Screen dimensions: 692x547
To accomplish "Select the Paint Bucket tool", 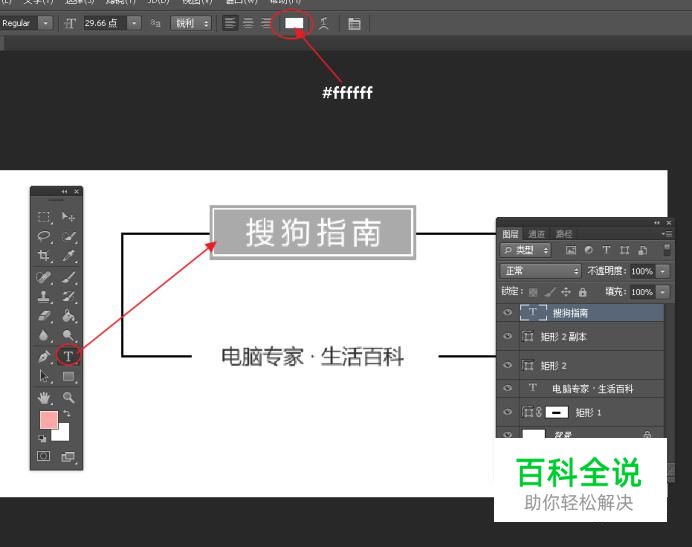I will click(68, 316).
